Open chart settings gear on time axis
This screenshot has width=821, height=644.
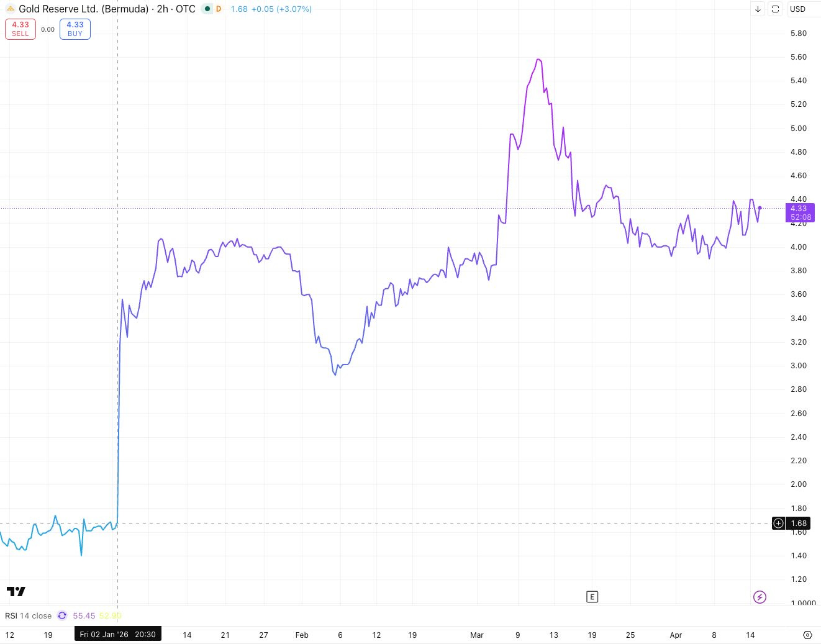coord(807,635)
